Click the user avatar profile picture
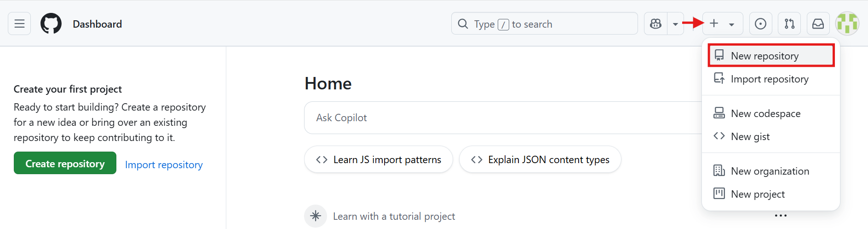Screen dimensions: 868x229 [847, 23]
